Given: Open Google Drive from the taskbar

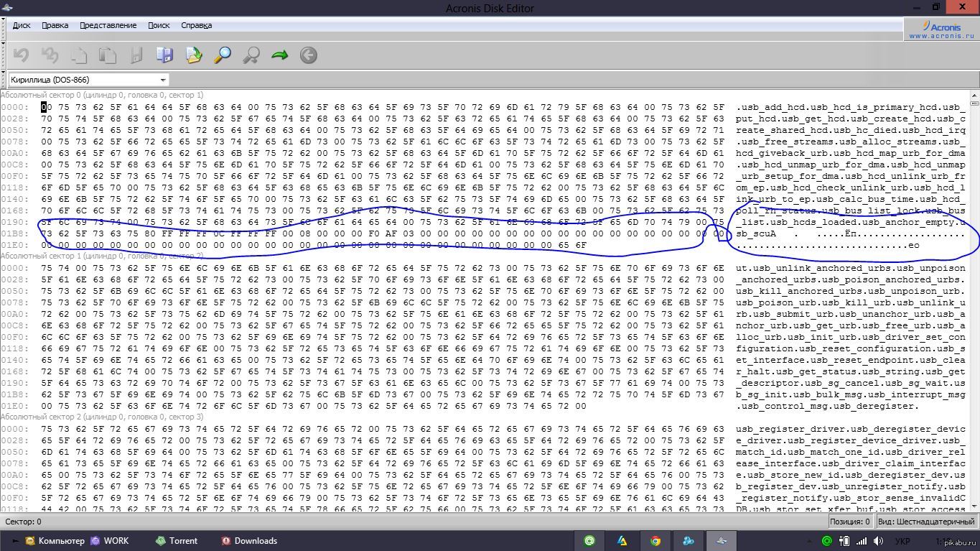Looking at the screenshot, I should pos(622,541).
